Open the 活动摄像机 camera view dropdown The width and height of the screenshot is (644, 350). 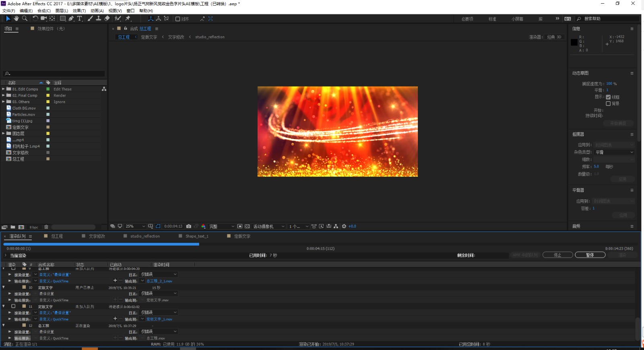[268, 226]
